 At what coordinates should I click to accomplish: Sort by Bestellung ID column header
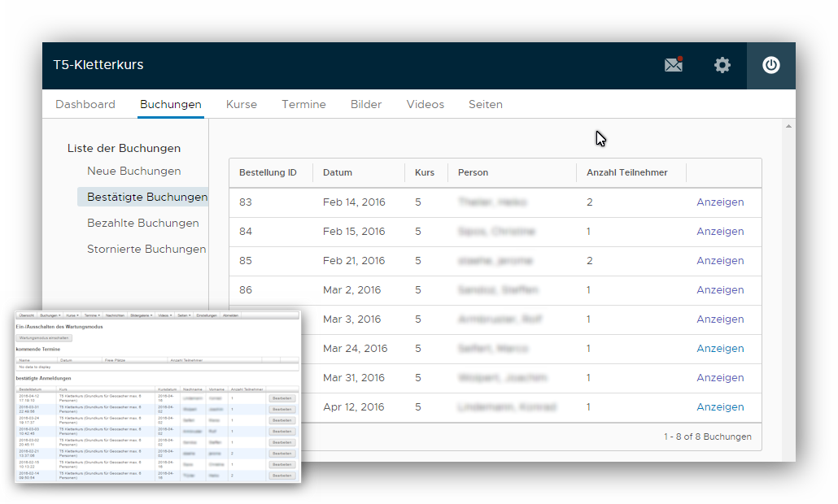(268, 173)
